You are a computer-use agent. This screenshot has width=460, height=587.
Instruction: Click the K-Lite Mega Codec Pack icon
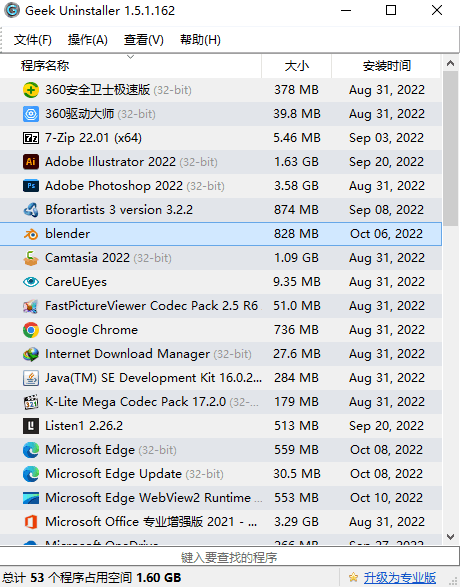(x=31, y=402)
